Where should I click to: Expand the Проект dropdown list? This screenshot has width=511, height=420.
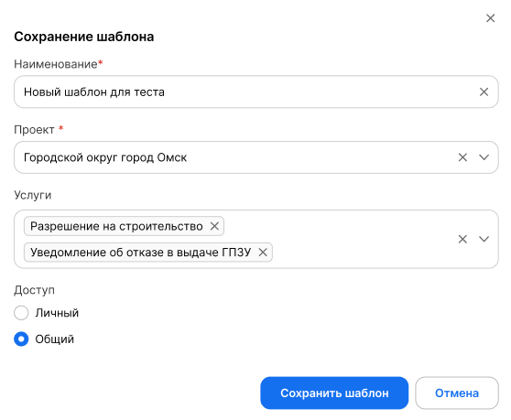click(484, 157)
